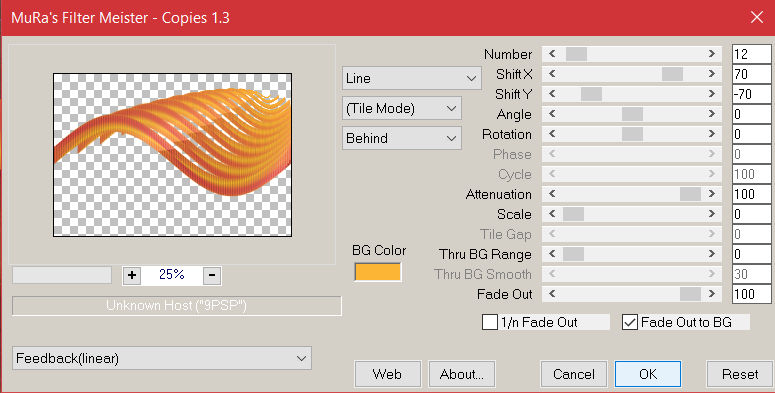Close the Copies 1.3 dialog window
This screenshot has width=775, height=393.
click(x=756, y=18)
